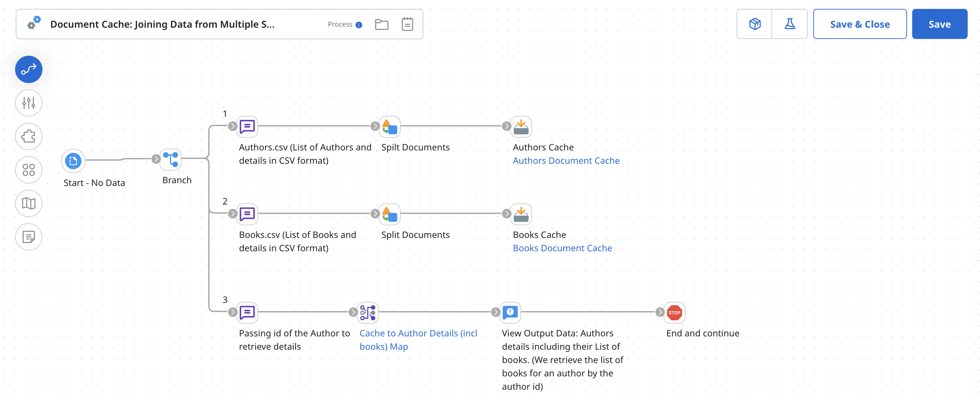Click the Save & Close button
This screenshot has height=402, width=980.
(x=860, y=24)
